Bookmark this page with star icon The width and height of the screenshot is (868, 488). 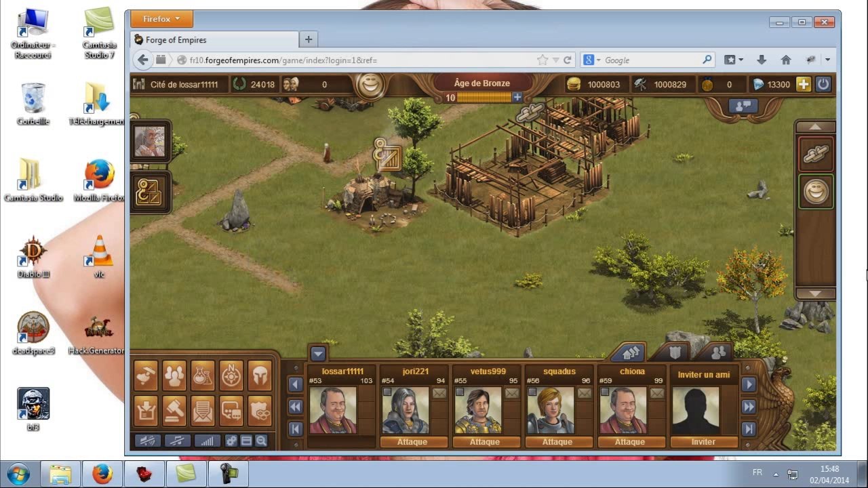(542, 60)
